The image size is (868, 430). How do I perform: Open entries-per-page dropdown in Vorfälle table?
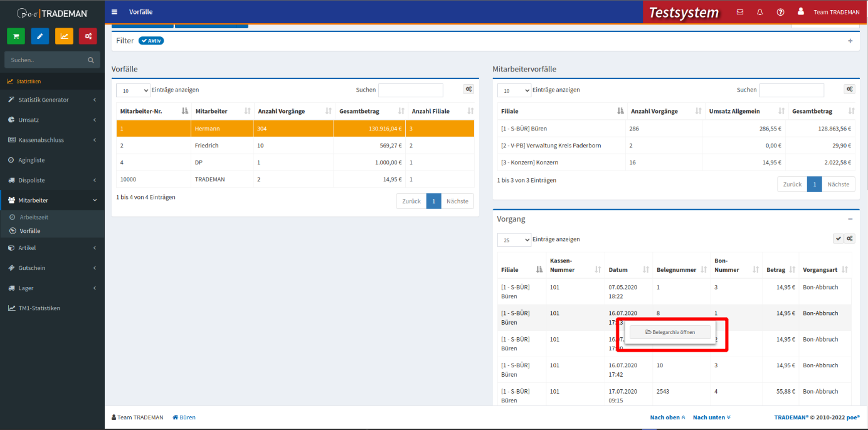(133, 90)
